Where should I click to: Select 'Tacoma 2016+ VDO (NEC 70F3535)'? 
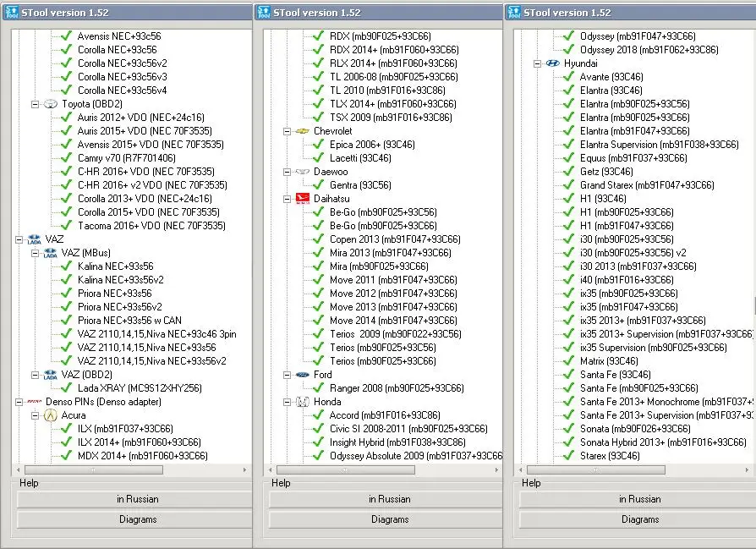[x=151, y=226]
